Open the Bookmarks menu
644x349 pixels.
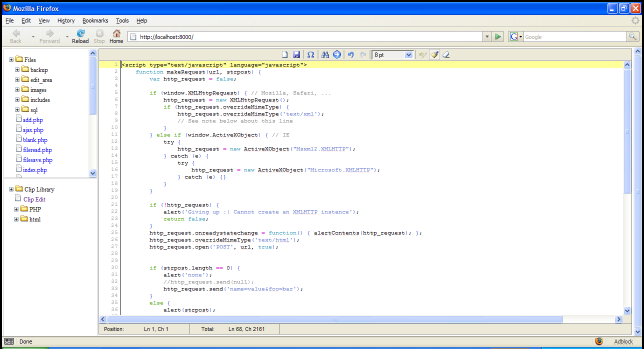94,20
